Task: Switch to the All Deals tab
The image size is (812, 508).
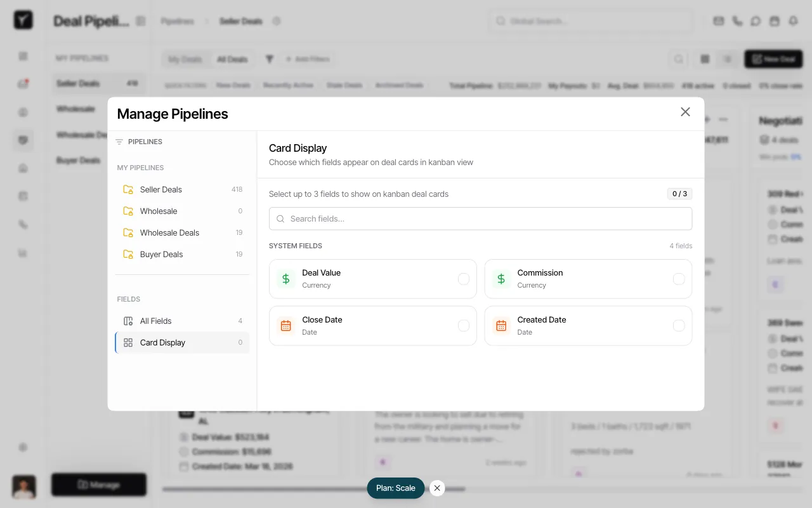Action: [x=232, y=59]
